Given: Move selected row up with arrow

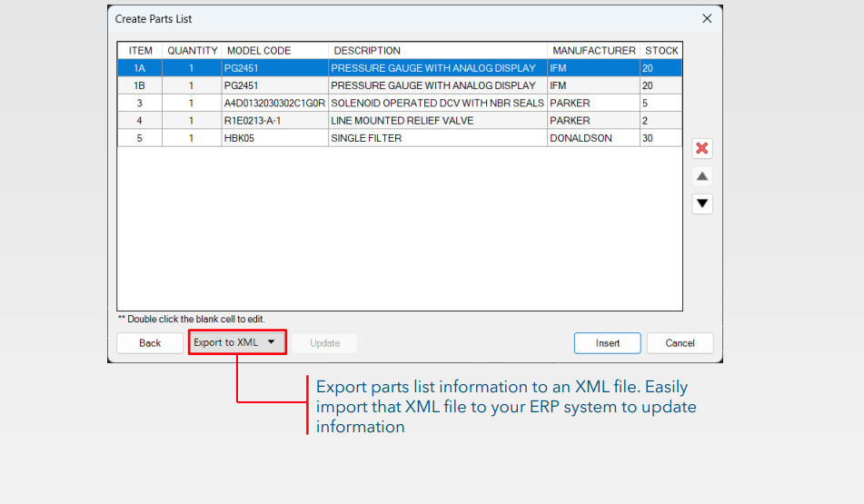Looking at the screenshot, I should click(702, 176).
